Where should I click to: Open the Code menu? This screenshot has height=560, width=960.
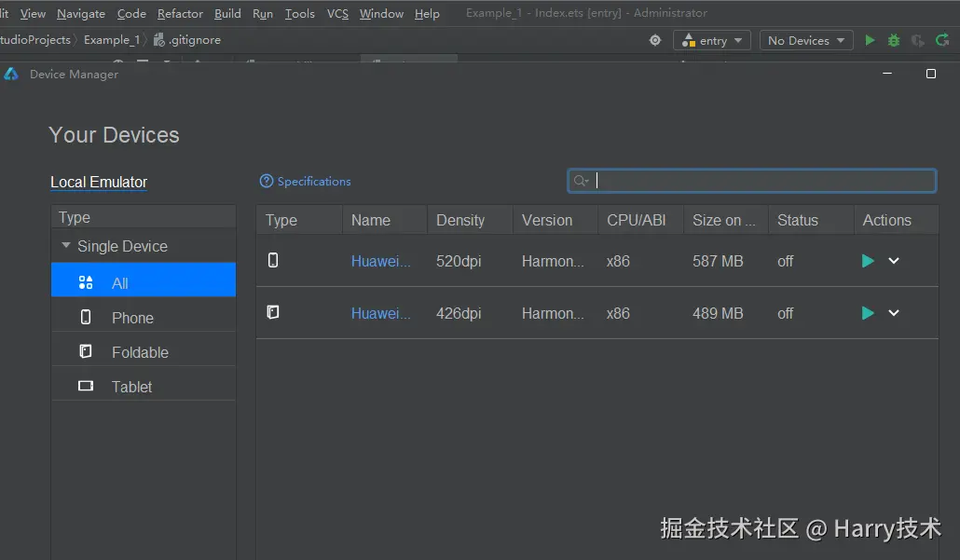(x=131, y=13)
